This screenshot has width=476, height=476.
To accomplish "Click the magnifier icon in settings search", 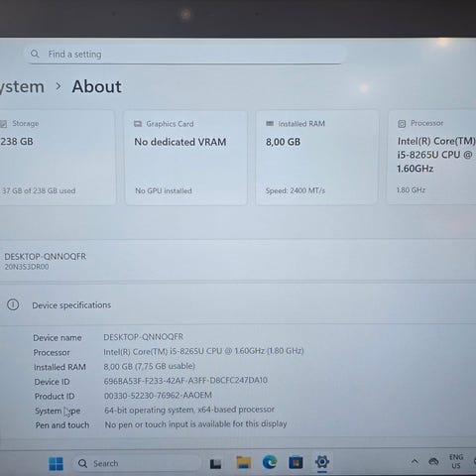I will pos(35,54).
